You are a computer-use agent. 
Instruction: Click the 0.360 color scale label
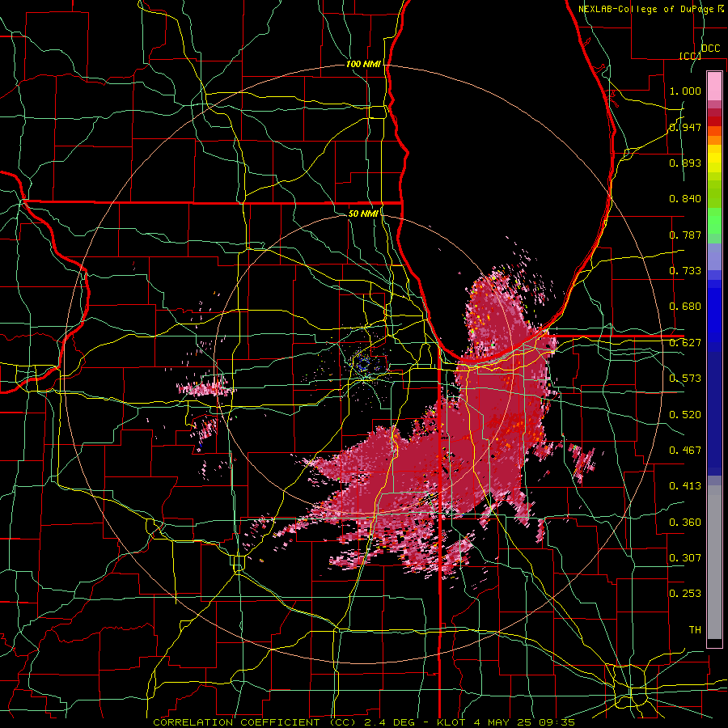tap(685, 523)
